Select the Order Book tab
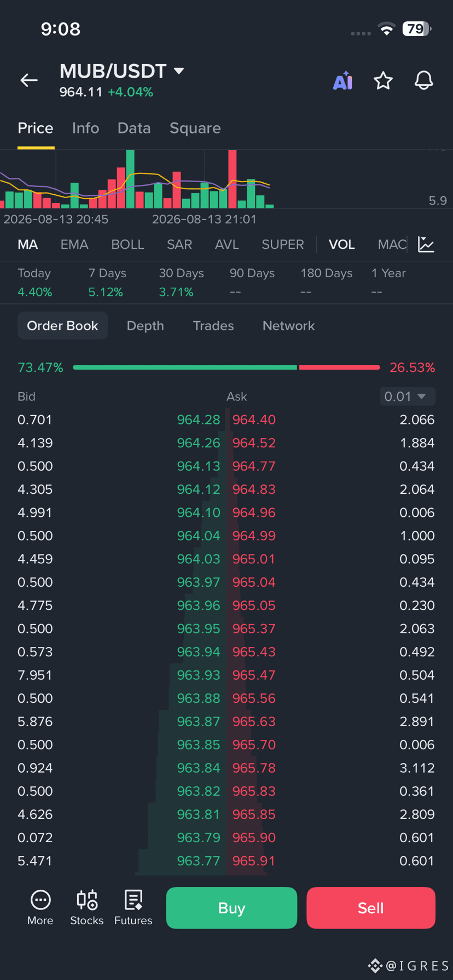 62,326
